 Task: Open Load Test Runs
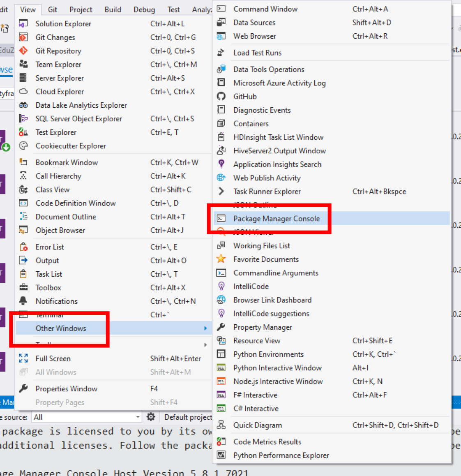pyautogui.click(x=332, y=53)
